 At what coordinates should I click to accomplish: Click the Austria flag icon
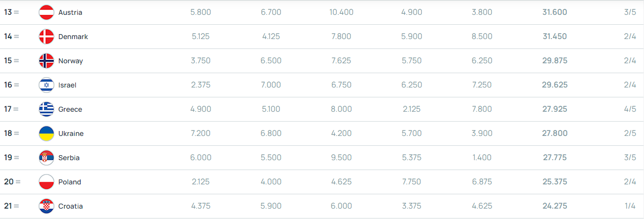(46, 12)
